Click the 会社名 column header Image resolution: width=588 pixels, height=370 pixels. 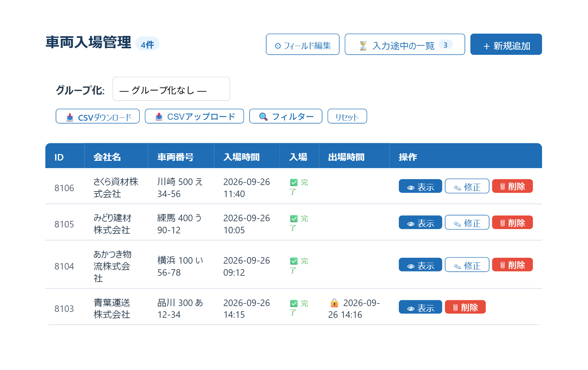[x=116, y=156]
